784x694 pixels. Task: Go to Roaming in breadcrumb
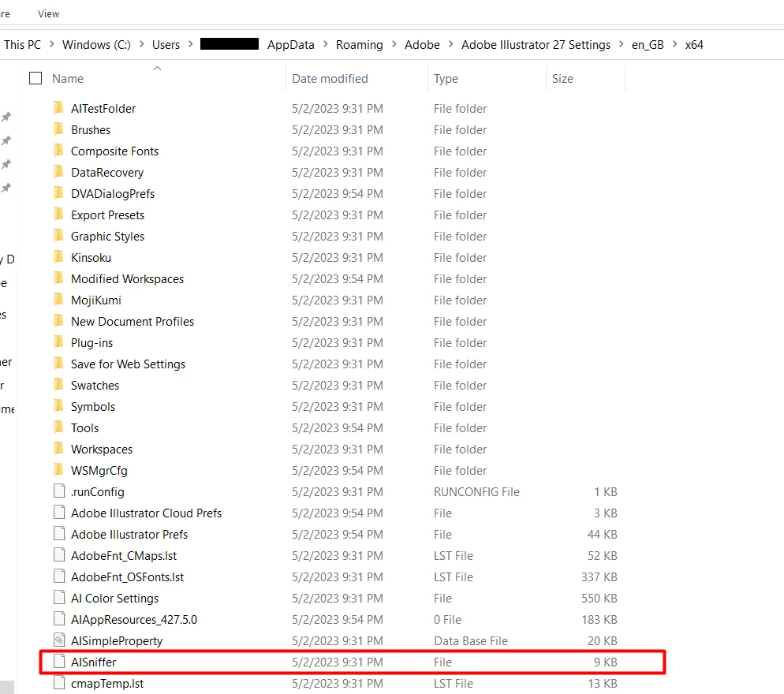tap(360, 44)
